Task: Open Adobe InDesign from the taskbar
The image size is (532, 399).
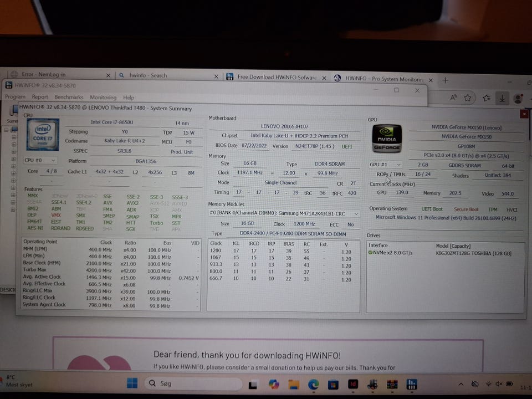Action: tap(353, 385)
